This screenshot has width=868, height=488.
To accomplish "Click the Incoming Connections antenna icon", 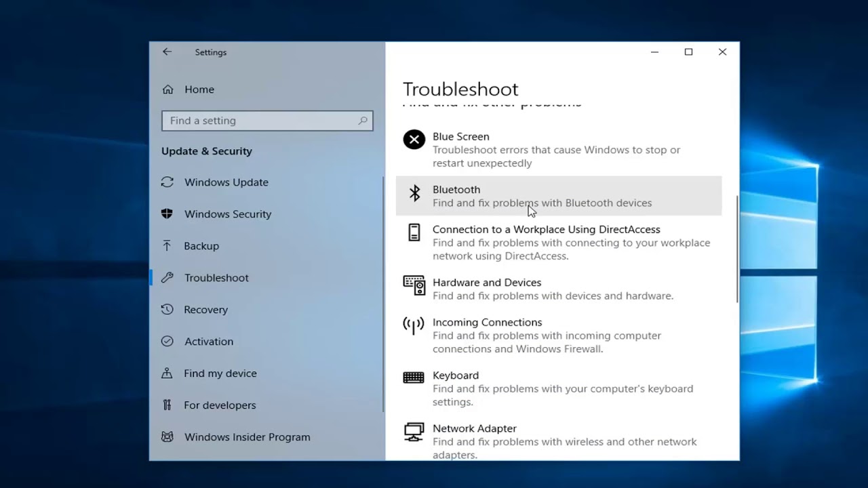I will 414,326.
